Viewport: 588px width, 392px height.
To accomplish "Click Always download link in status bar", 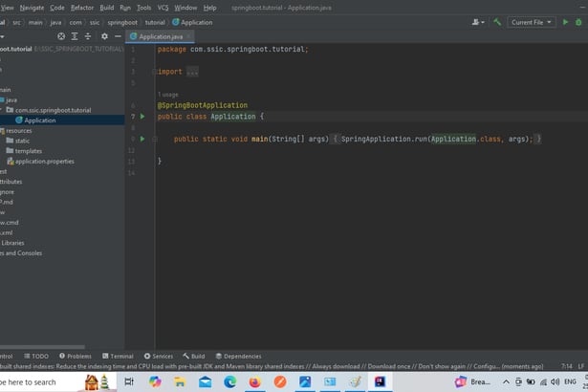I will (x=336, y=366).
